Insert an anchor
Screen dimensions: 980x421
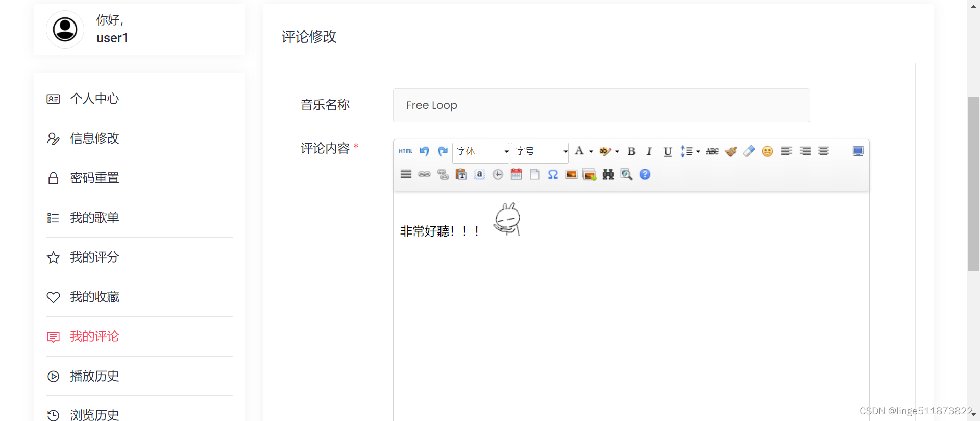point(479,174)
